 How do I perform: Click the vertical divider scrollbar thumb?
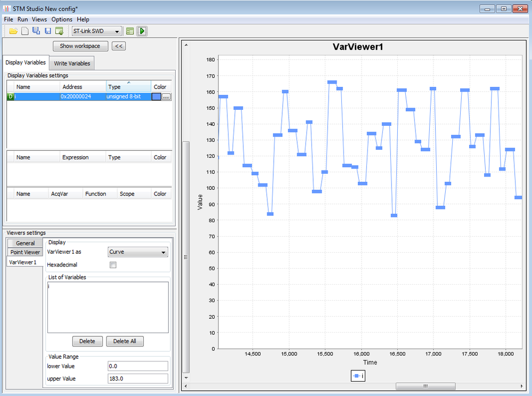pos(186,257)
